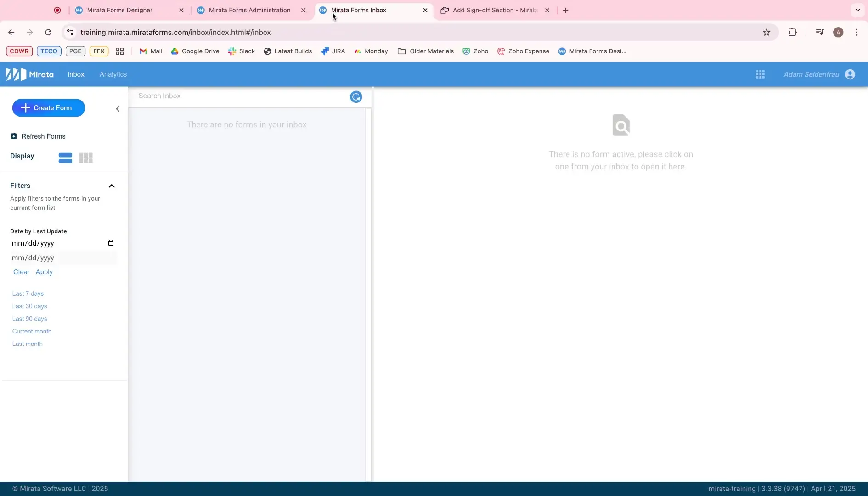This screenshot has width=868, height=496.
Task: Open the JIRA bookmark
Action: click(x=333, y=51)
